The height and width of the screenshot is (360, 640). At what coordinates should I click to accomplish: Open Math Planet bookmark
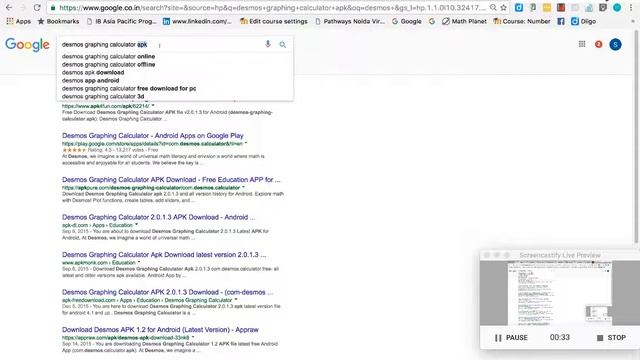[x=464, y=21]
